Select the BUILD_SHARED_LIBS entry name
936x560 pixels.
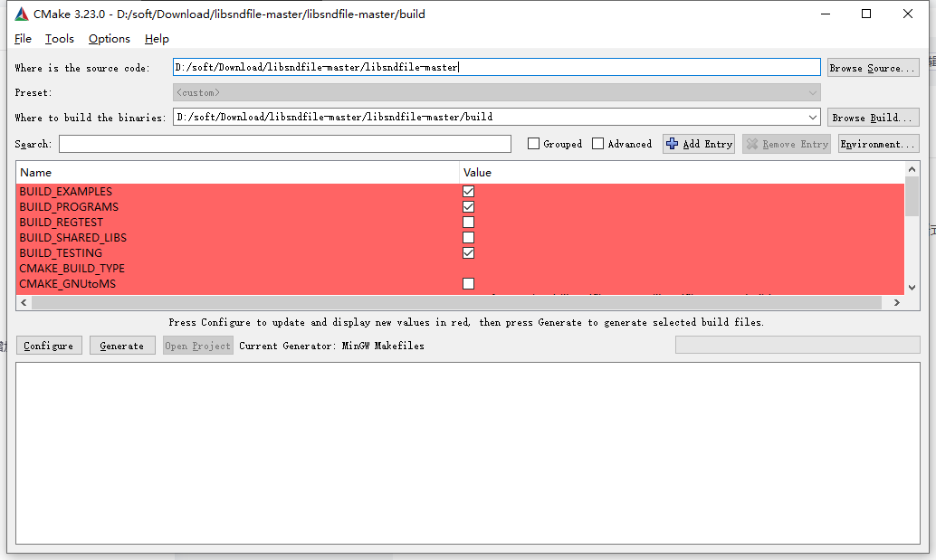click(72, 238)
